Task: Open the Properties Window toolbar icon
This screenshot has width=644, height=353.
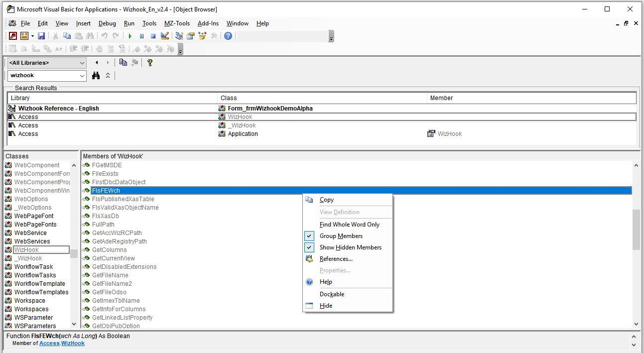Action: (191, 36)
